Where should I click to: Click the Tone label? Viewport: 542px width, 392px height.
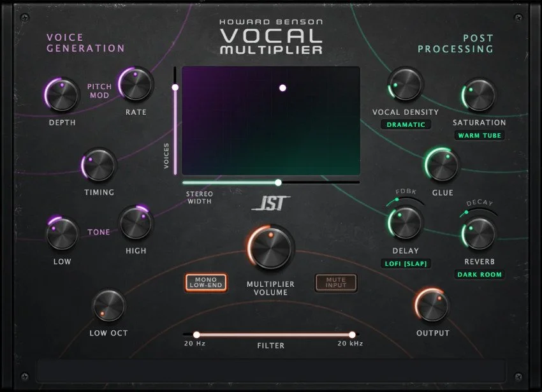[98, 232]
